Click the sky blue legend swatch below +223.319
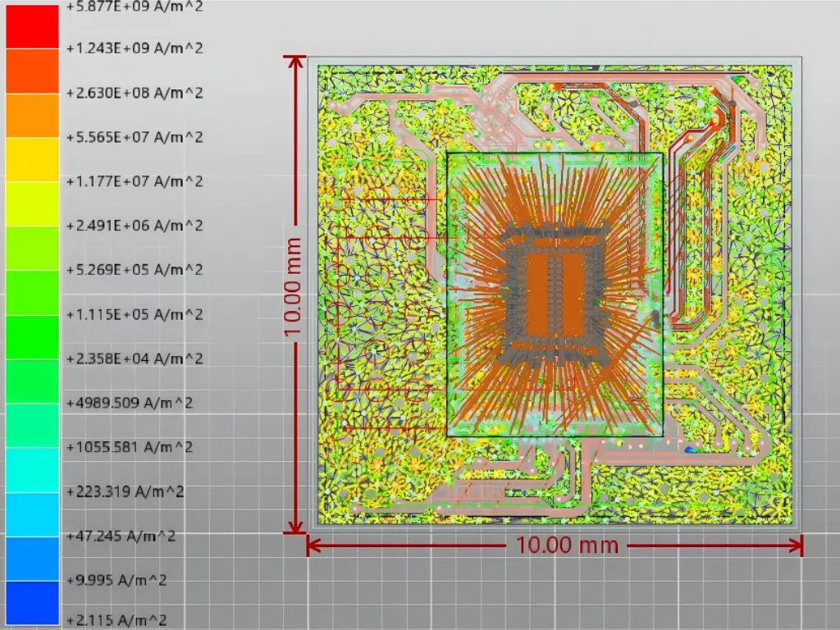The image size is (840, 630). tap(32, 514)
